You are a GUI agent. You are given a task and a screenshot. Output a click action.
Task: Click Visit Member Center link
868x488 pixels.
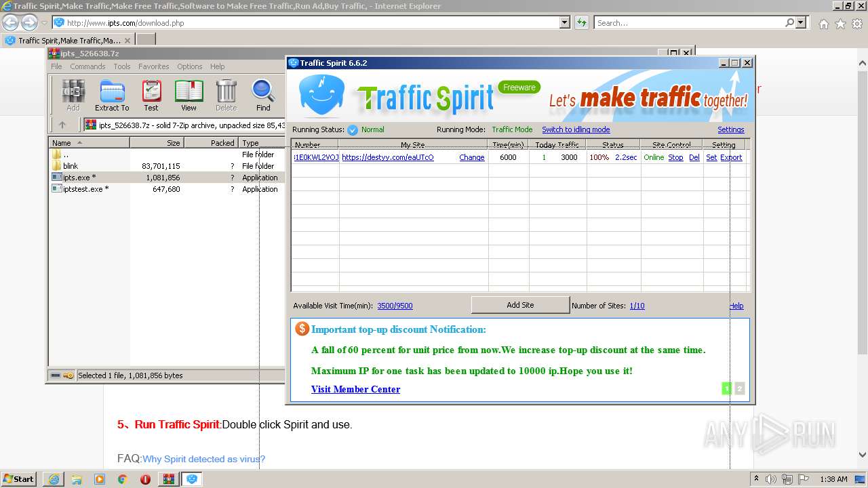[x=355, y=389]
